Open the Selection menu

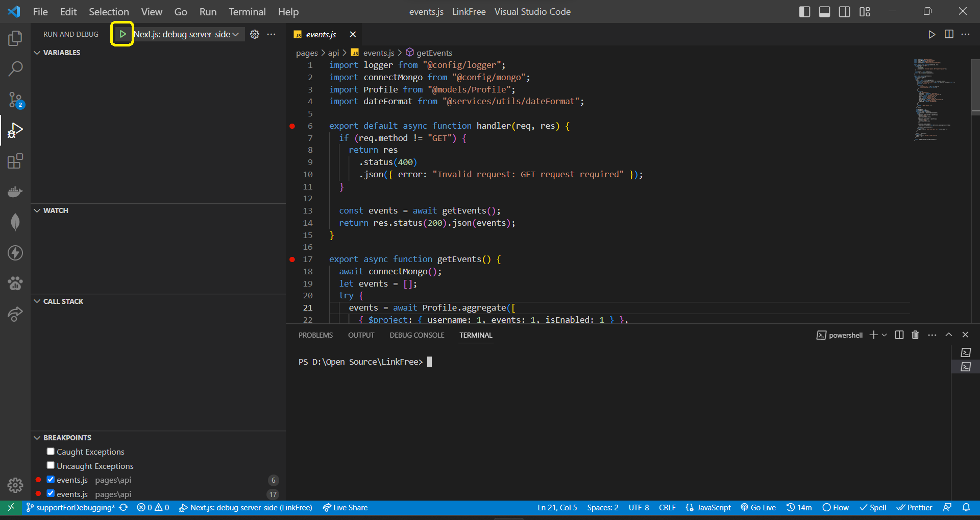coord(109,12)
